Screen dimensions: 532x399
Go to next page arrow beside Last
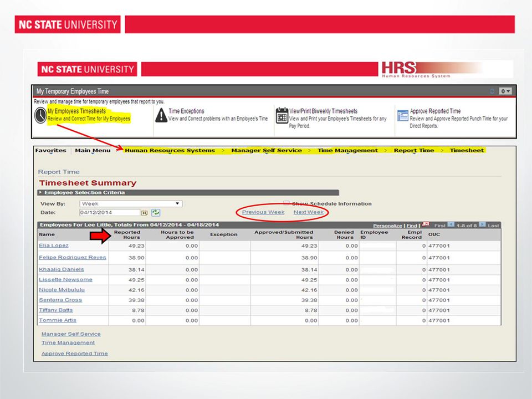pyautogui.click(x=482, y=224)
